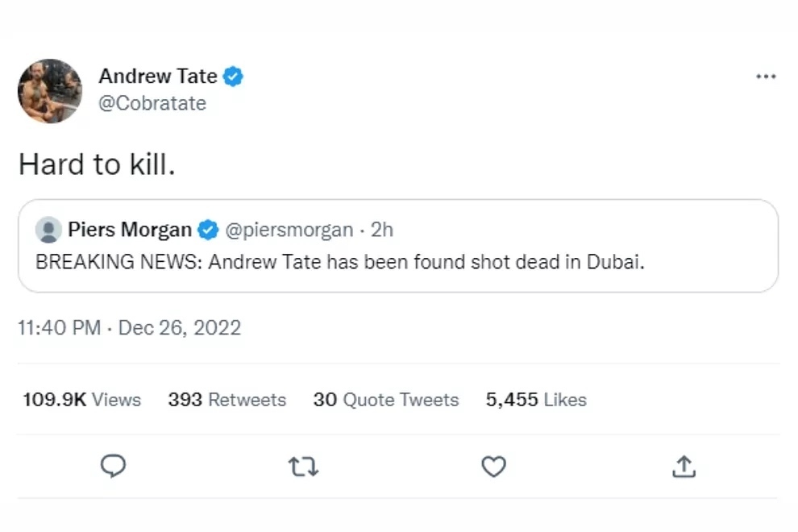The height and width of the screenshot is (532, 798).
Task: Like the tweet with heart icon
Action: coord(493,466)
